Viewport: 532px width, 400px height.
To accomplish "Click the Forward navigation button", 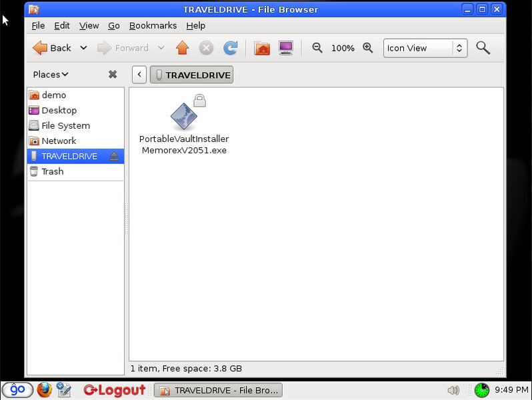I will pyautogui.click(x=123, y=48).
